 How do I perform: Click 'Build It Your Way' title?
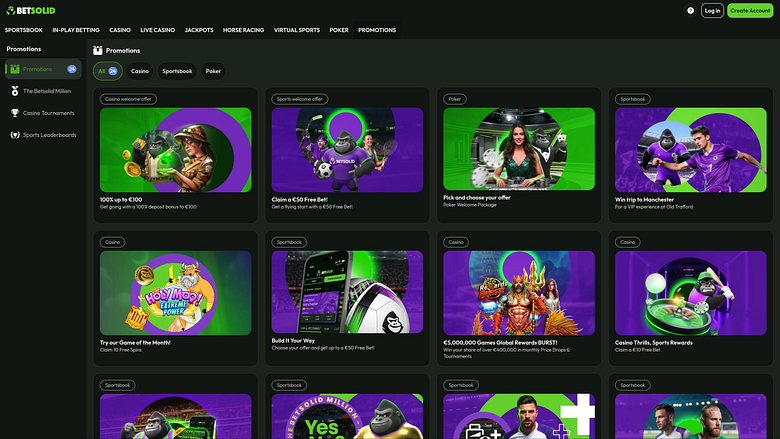point(293,341)
